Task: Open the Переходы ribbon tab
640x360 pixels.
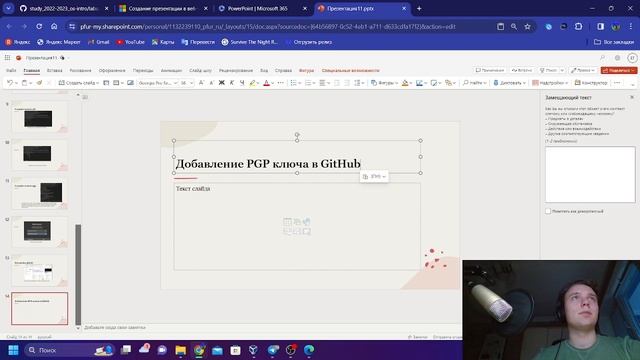Action: [x=143, y=71]
